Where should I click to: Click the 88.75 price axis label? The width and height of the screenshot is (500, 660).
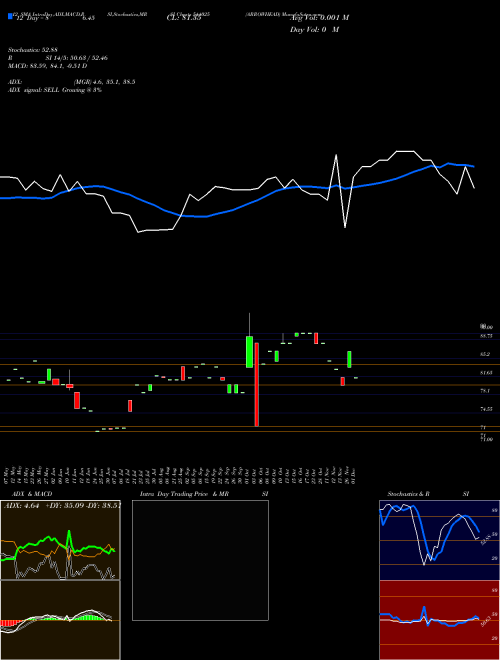tap(486, 336)
